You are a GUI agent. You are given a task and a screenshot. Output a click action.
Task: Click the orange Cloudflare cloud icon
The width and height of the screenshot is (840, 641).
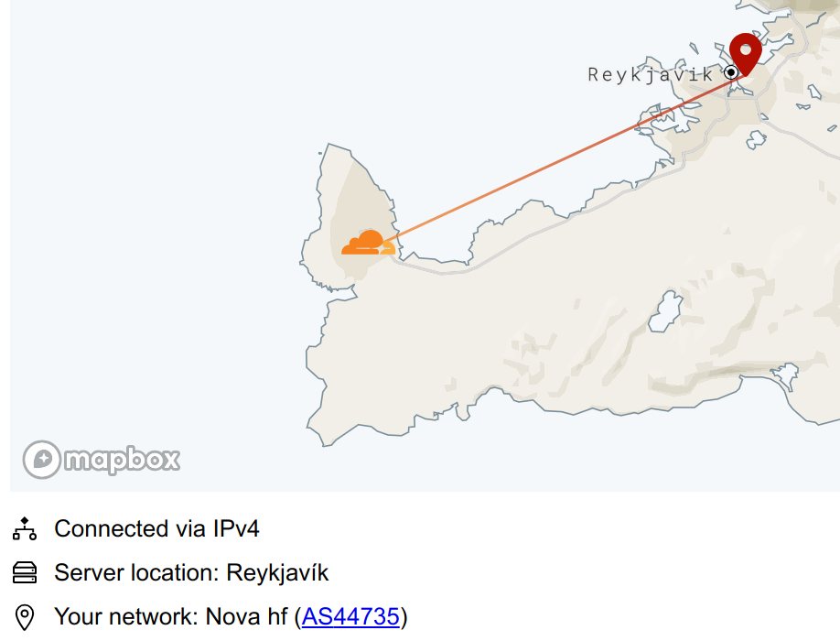[x=368, y=244]
